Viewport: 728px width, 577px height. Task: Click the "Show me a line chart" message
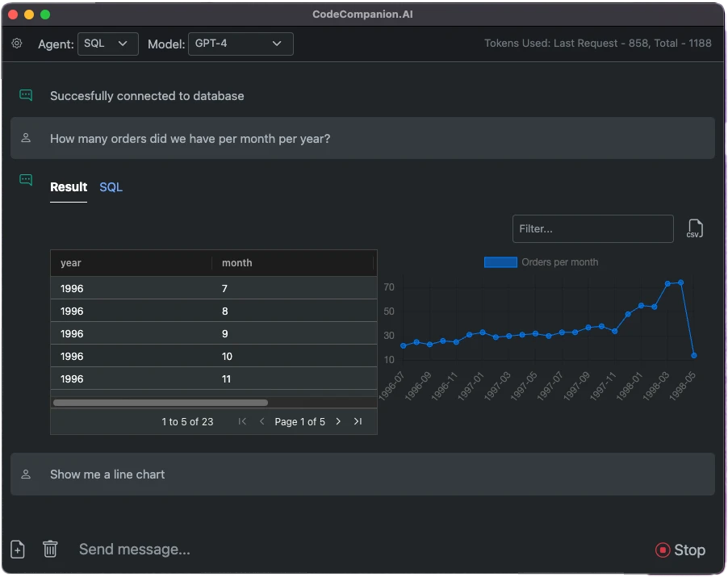pyautogui.click(x=362, y=474)
